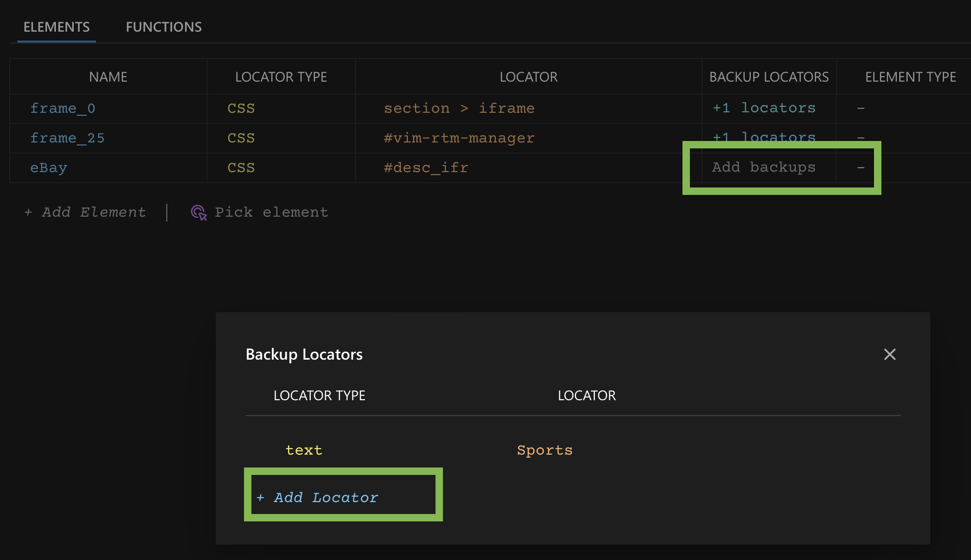Close the Backup Locators dialog
Image resolution: width=971 pixels, height=560 pixels.
(889, 354)
